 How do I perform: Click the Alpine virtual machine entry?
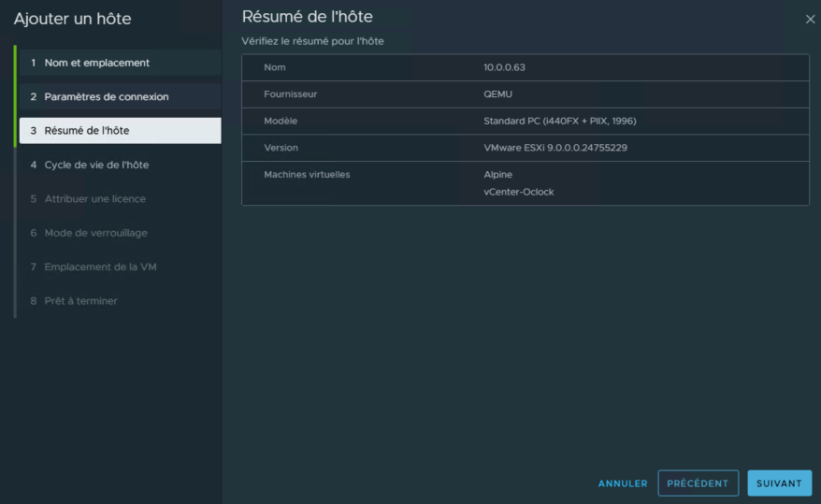(497, 175)
